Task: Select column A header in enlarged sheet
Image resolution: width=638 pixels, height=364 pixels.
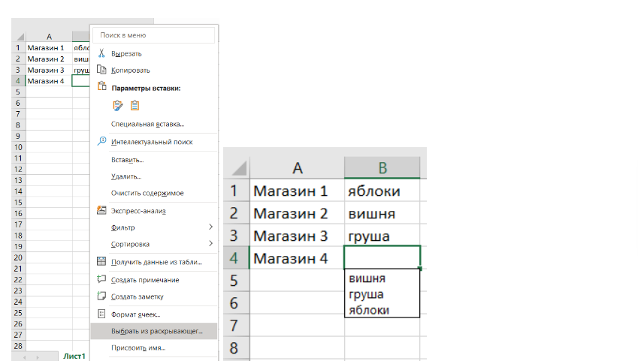Action: click(298, 168)
